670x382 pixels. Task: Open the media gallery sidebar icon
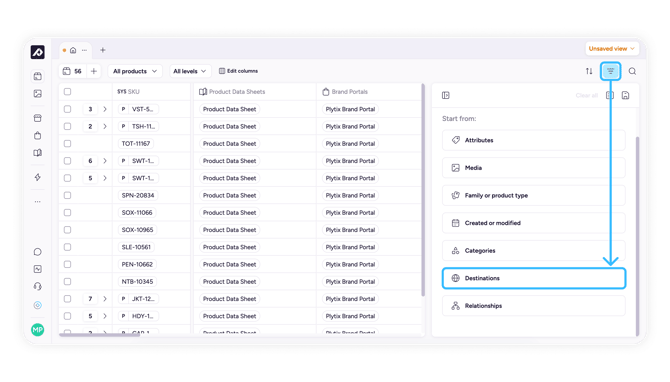(x=38, y=94)
